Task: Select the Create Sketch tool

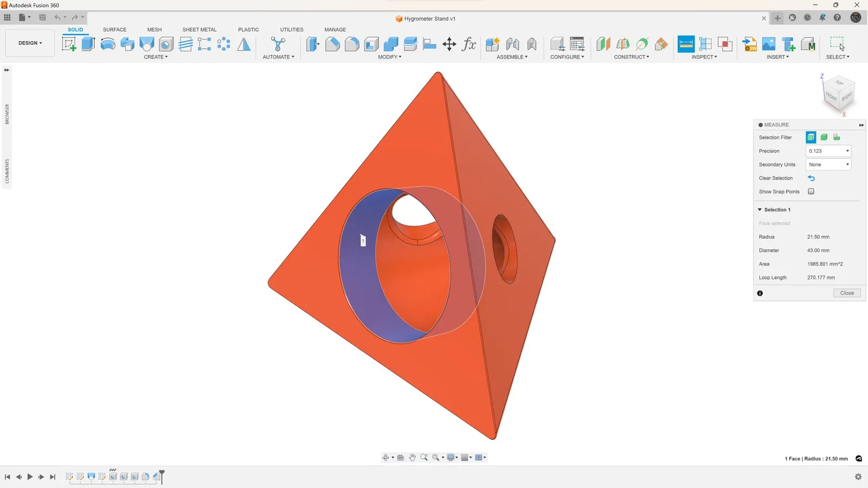Action: point(69,44)
